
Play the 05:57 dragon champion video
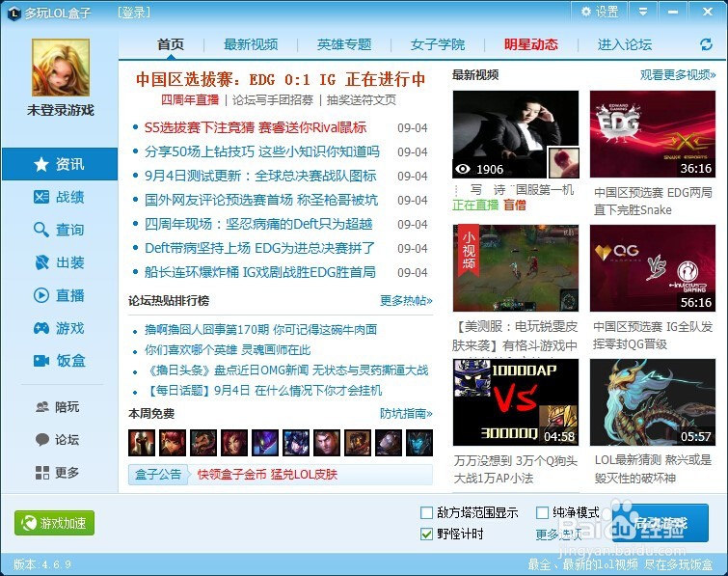pyautogui.click(x=653, y=402)
